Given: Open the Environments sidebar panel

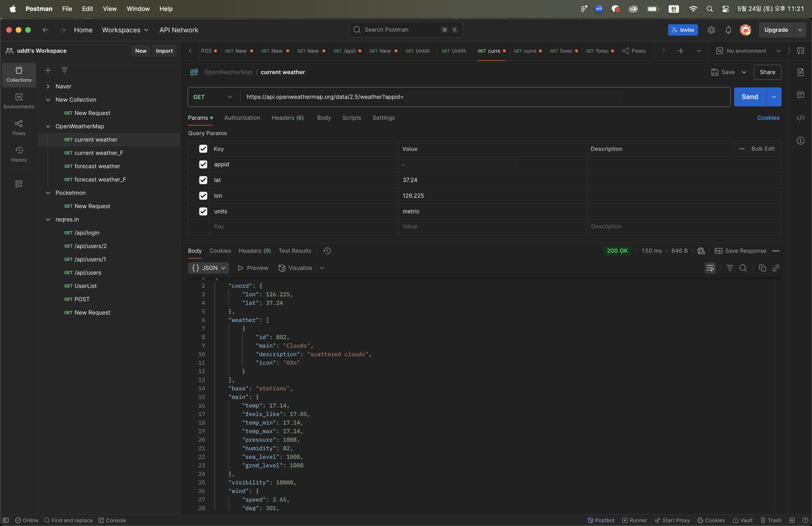Looking at the screenshot, I should [19, 101].
